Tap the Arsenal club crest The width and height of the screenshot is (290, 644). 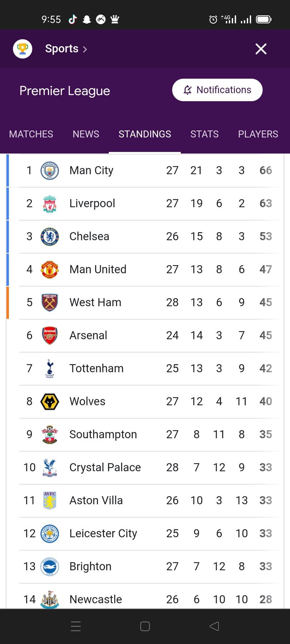pos(50,336)
